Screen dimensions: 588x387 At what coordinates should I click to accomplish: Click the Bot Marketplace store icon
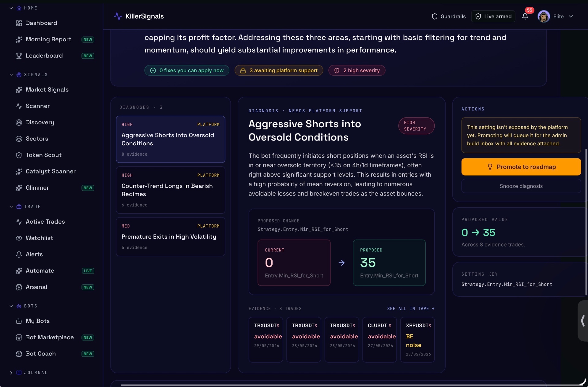19,337
